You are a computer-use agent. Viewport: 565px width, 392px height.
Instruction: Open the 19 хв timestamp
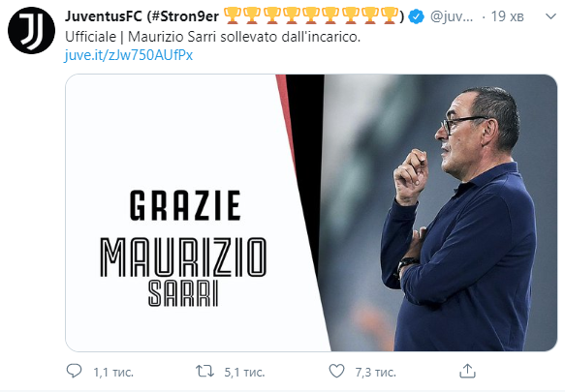(508, 16)
